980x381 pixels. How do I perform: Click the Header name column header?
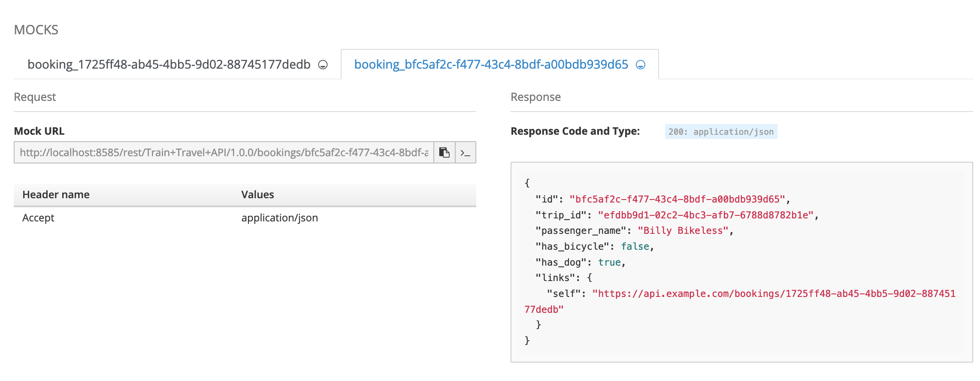click(56, 195)
